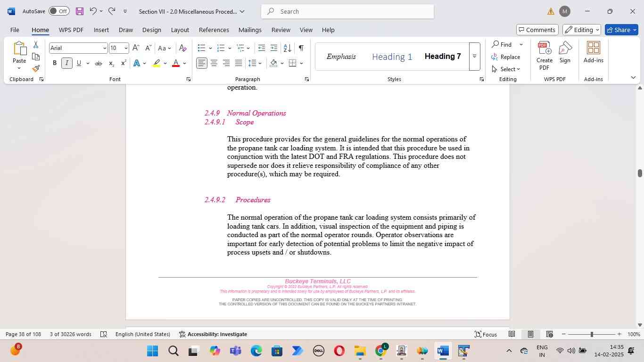This screenshot has width=644, height=362.
Task: Toggle Show/Hide paragraph marks
Action: point(301,48)
